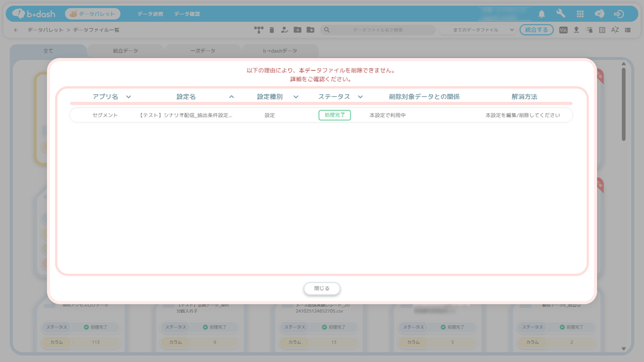Viewport: 644px width, 362px height.
Task: Switch to the 統合データ tab
Action: (x=125, y=51)
